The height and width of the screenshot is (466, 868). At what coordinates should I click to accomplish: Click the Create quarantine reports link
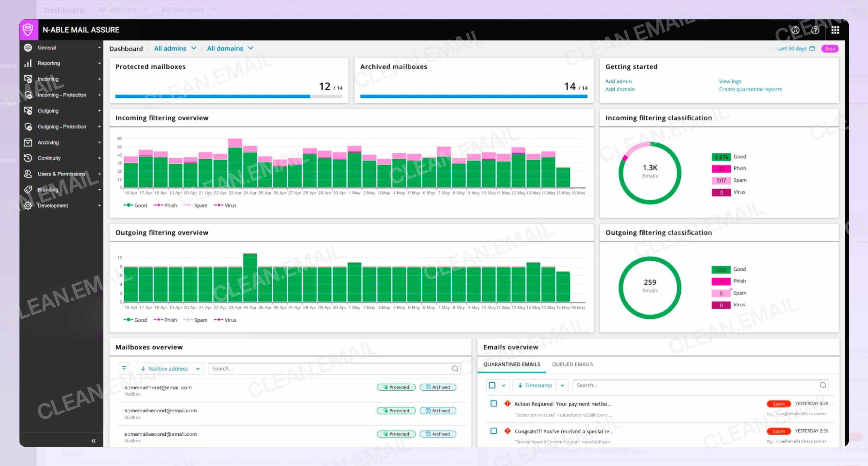750,89
